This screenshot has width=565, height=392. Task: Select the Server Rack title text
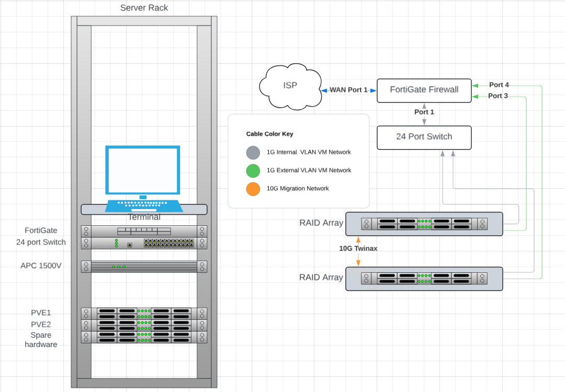click(144, 8)
